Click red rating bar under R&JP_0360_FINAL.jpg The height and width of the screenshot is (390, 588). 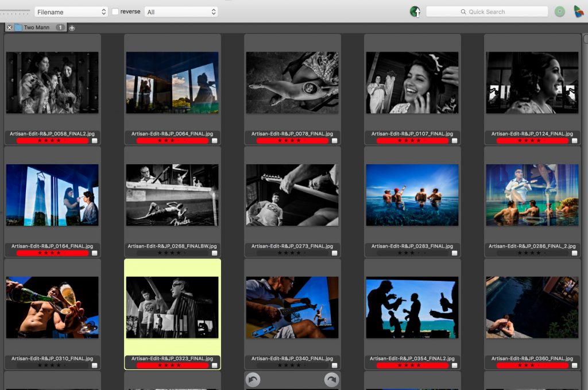tap(532, 365)
